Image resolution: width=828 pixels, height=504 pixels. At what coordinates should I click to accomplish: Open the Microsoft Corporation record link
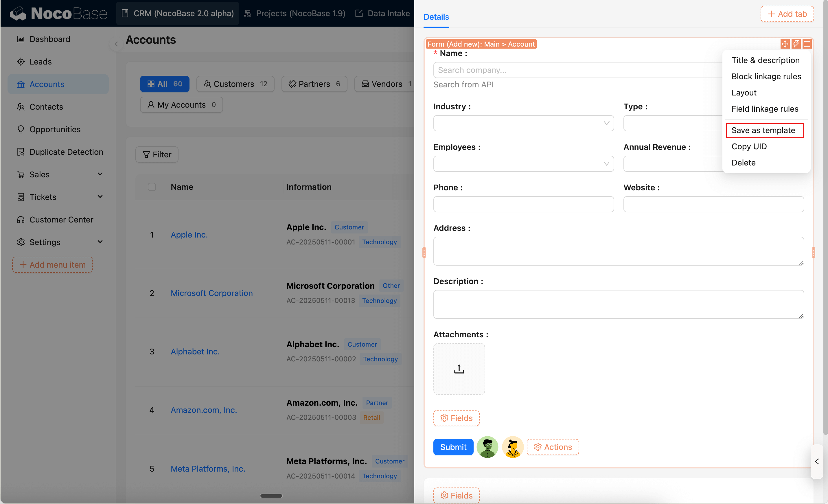tap(212, 293)
